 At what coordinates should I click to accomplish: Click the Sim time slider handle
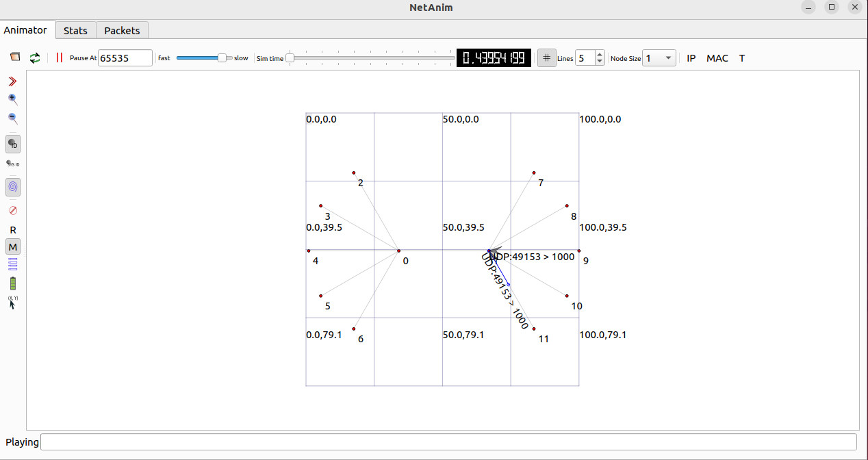coord(290,58)
